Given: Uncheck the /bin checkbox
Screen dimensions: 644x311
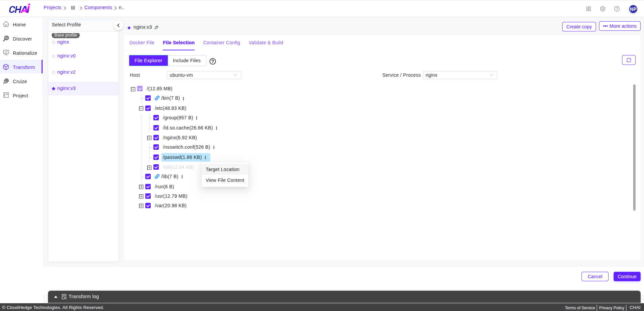Looking at the screenshot, I should coord(148,98).
